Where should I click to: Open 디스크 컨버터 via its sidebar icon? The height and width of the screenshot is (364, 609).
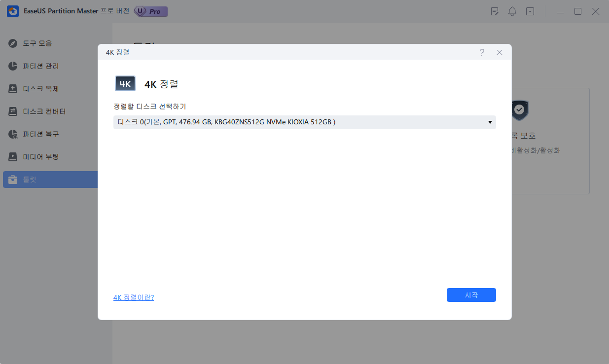(13, 111)
